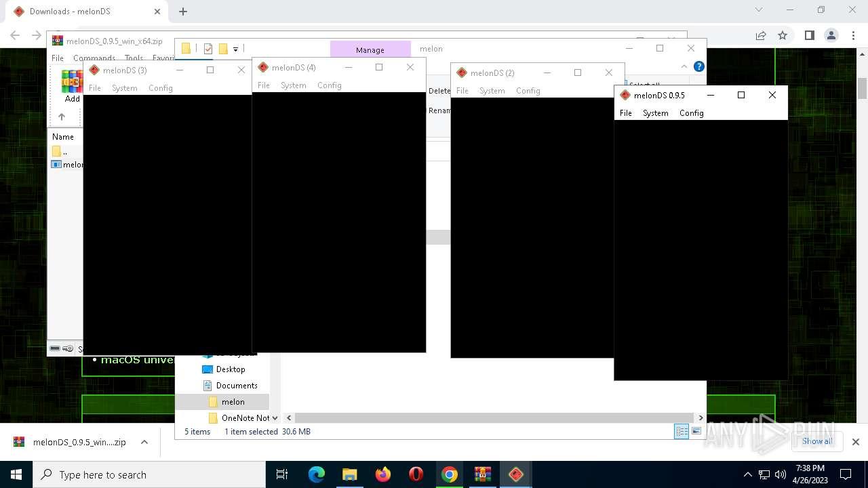Open Config menu in melonDS (3) window
This screenshot has width=868, height=488.
[x=161, y=88]
